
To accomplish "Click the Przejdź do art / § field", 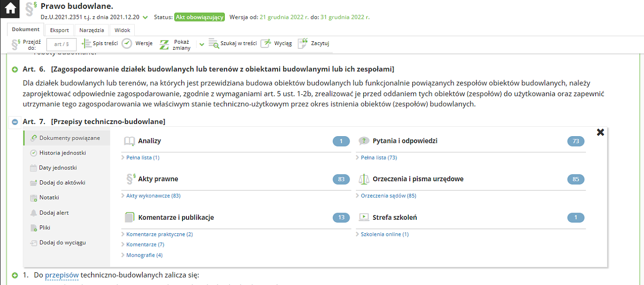I will click(61, 44).
